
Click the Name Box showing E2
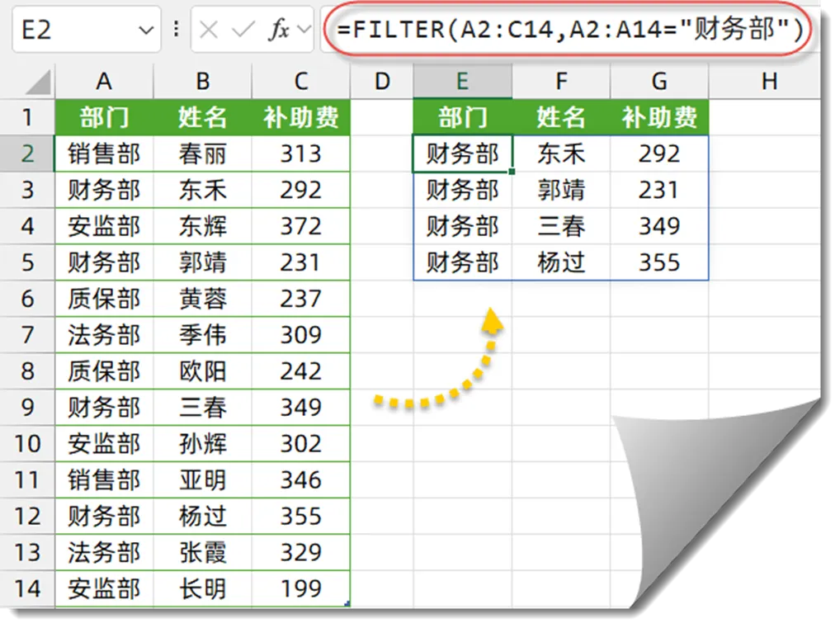click(87, 30)
